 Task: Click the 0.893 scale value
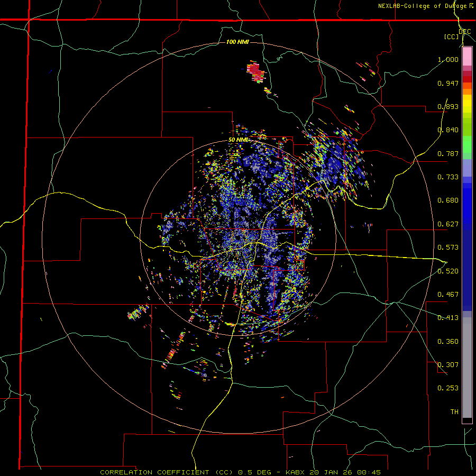tap(448, 106)
